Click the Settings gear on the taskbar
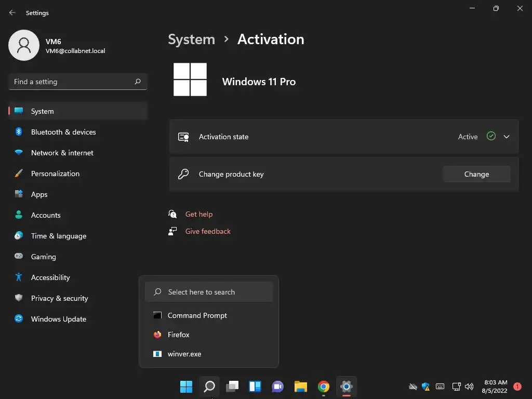 tap(347, 387)
